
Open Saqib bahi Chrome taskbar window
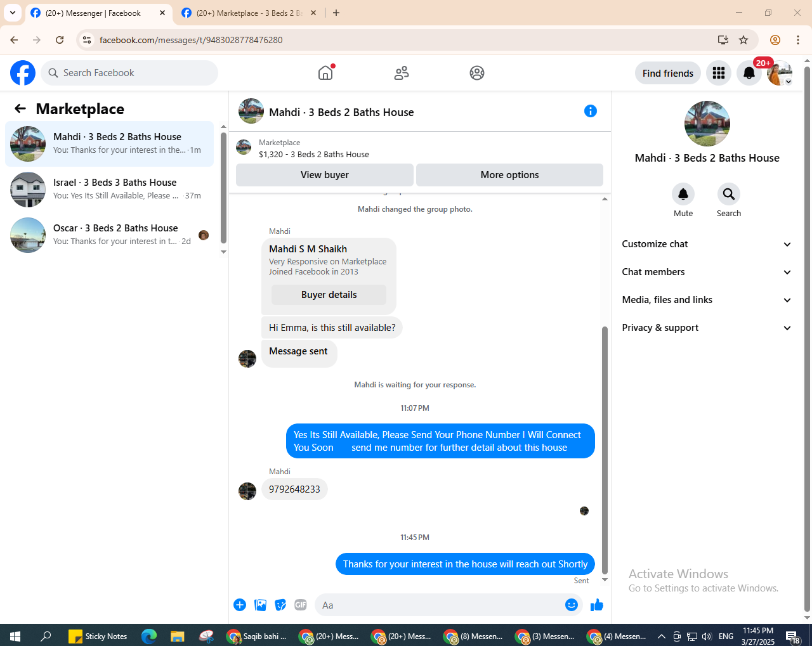pos(258,636)
